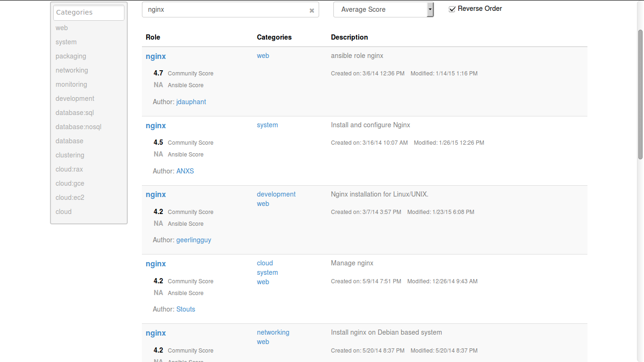Choose the database category in sidebar
The image size is (644, 362).
69,141
